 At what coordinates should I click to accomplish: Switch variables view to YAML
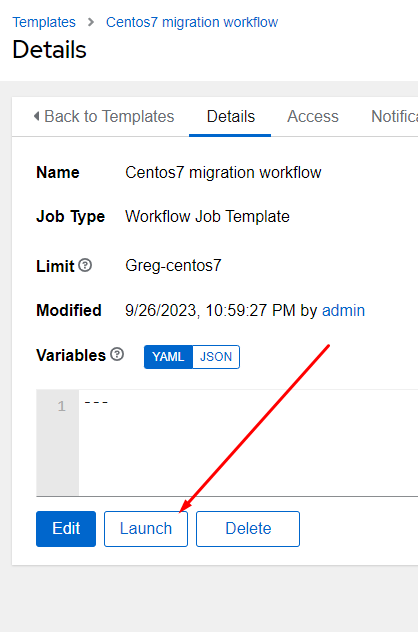[x=168, y=357]
